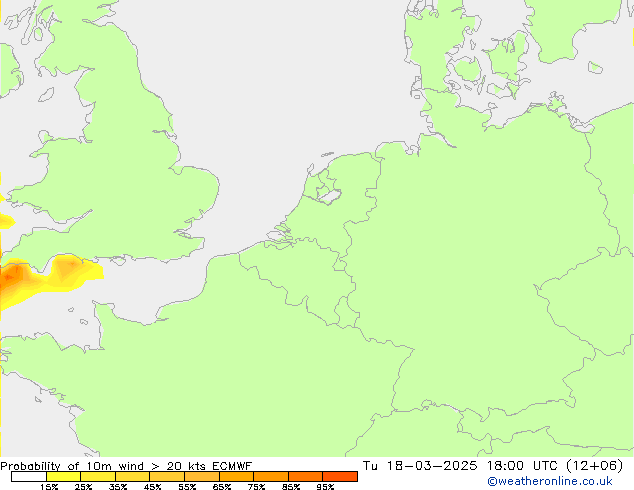
Task: Select the legend swatch between 15% and 25%
Action: tap(63, 477)
